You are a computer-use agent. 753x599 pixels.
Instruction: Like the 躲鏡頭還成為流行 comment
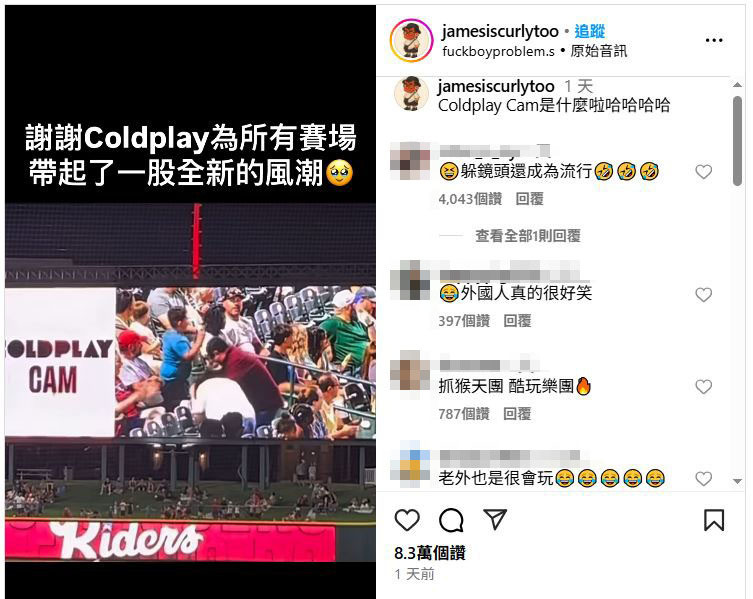[704, 171]
